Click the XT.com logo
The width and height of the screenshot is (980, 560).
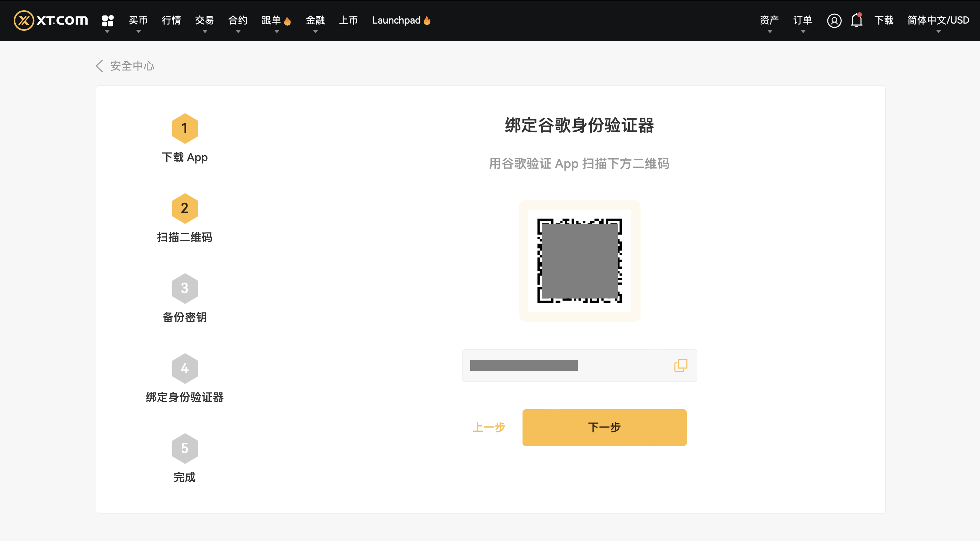click(x=51, y=21)
